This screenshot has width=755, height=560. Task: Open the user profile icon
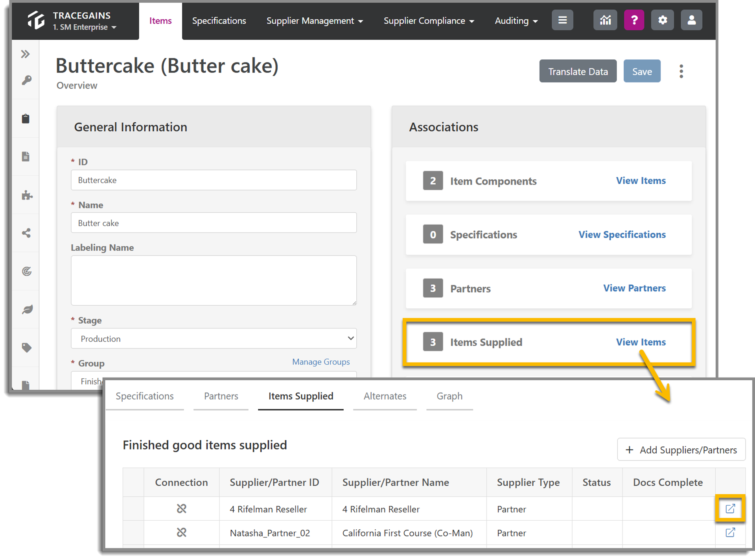692,20
